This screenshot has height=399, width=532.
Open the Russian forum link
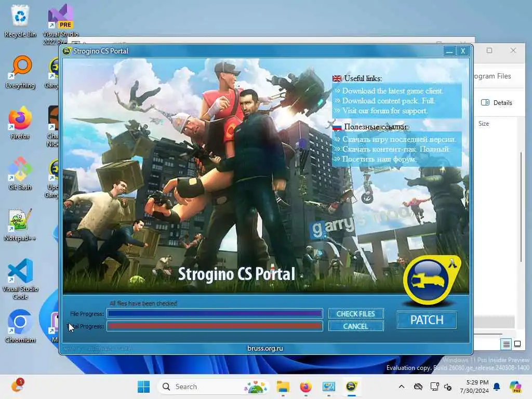[x=379, y=159]
